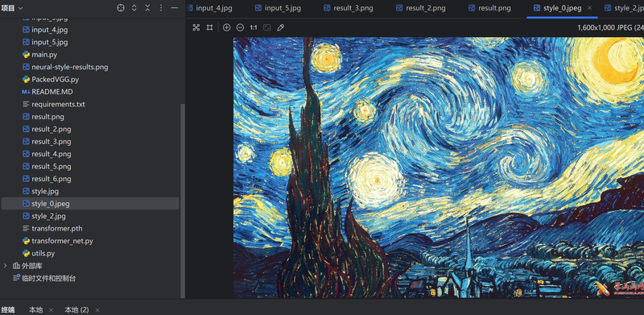The image size is (644, 315).
Task: Open README.MD file
Action: pos(52,92)
